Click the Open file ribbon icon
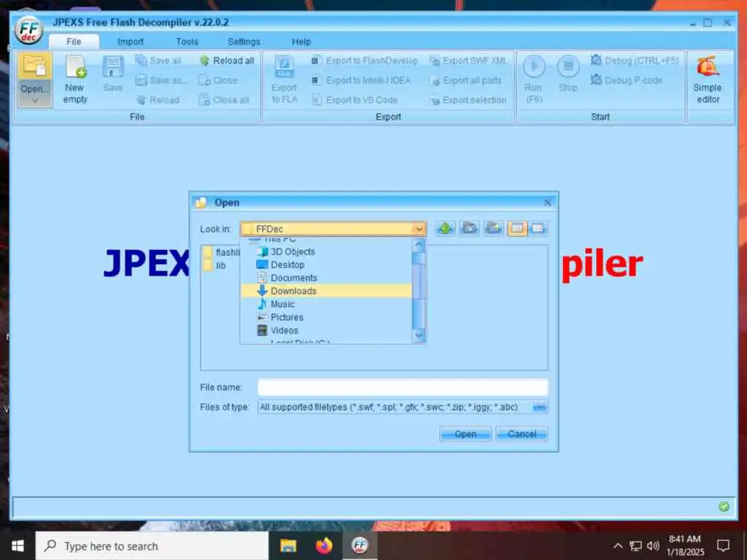This screenshot has width=747, height=560. (x=35, y=66)
